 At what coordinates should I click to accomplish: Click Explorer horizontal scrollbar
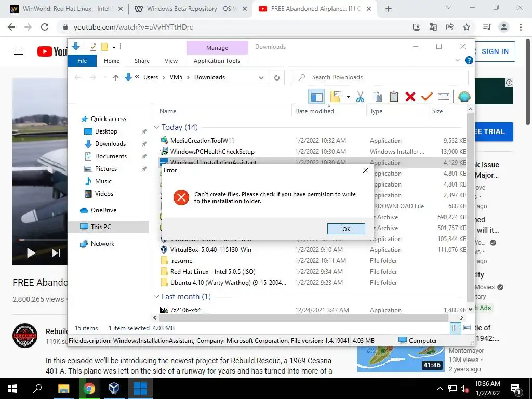click(303, 318)
